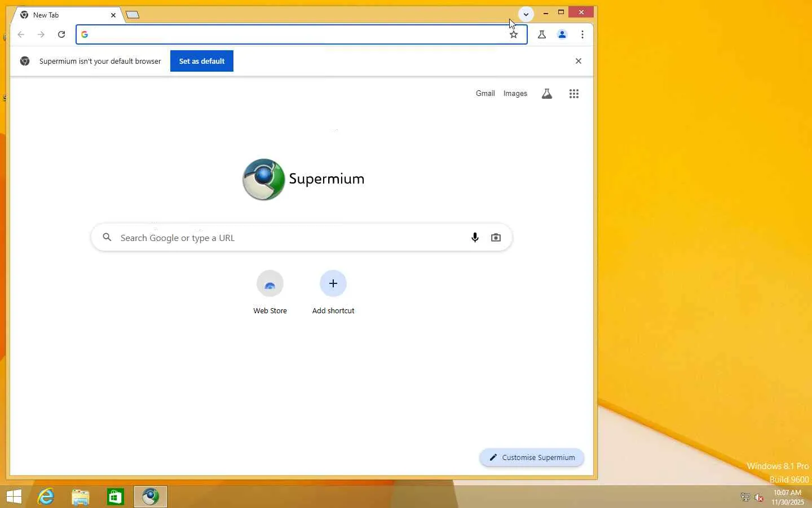The width and height of the screenshot is (812, 508).
Task: Click the search magnifier icon in the search box
Action: [107, 238]
